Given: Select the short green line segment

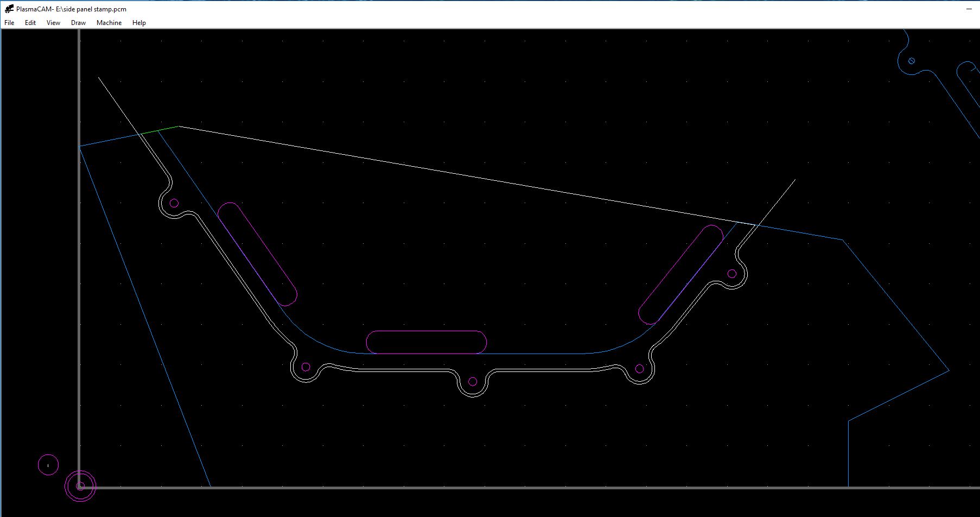Looking at the screenshot, I should click(160, 130).
